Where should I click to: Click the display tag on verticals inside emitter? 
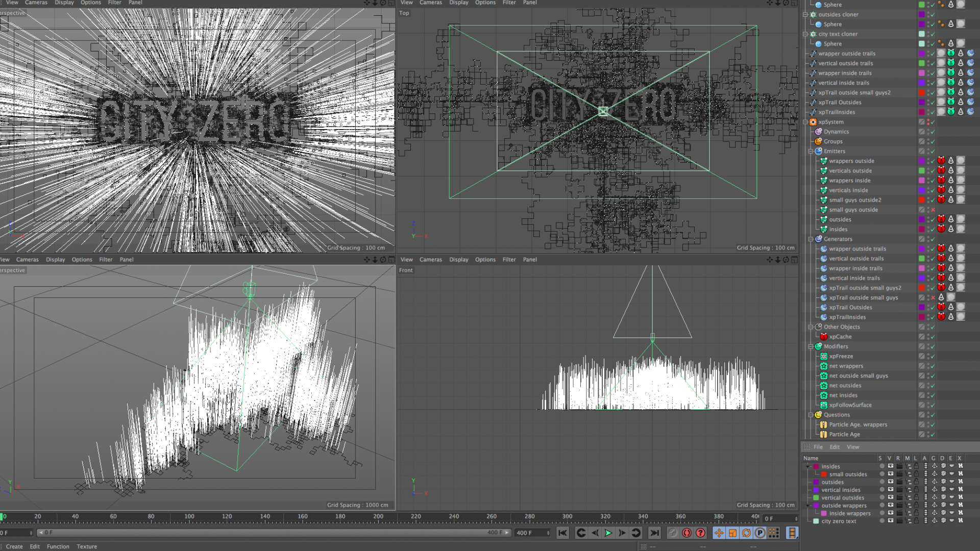point(951,190)
